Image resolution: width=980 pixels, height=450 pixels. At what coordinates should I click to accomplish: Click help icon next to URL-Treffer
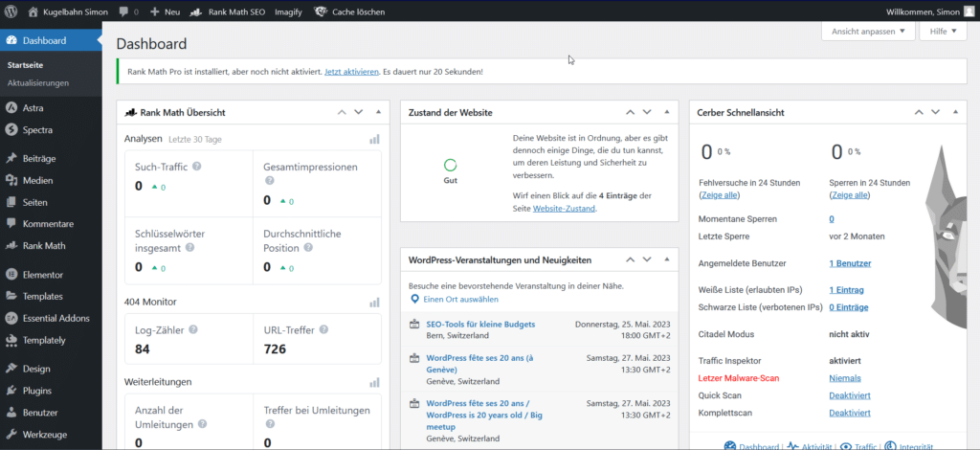click(323, 329)
